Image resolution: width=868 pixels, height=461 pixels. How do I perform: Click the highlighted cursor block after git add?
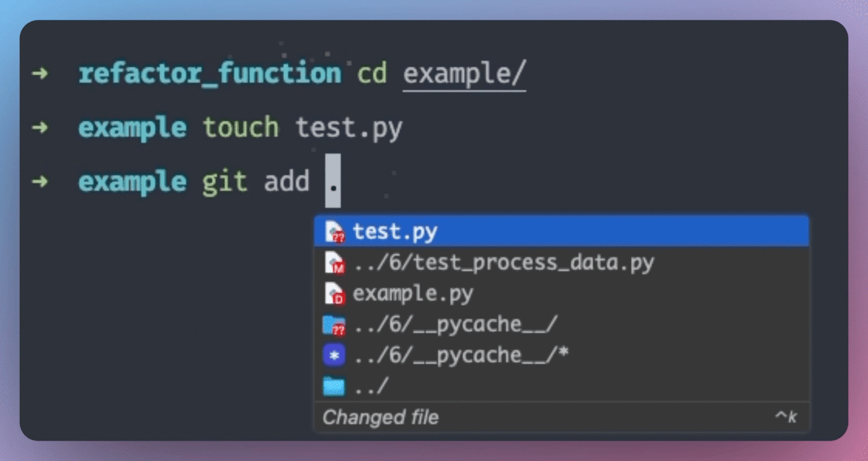(333, 181)
